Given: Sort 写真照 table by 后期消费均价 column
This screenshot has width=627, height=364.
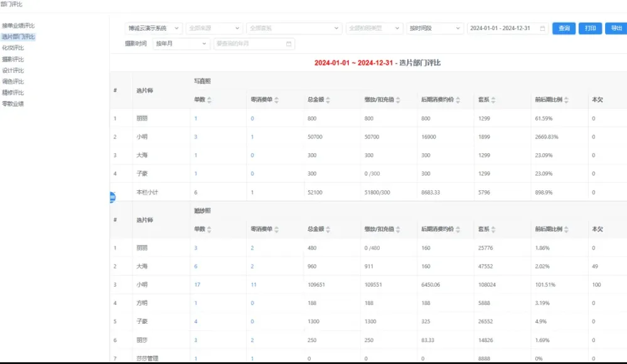Looking at the screenshot, I should click(x=458, y=100).
